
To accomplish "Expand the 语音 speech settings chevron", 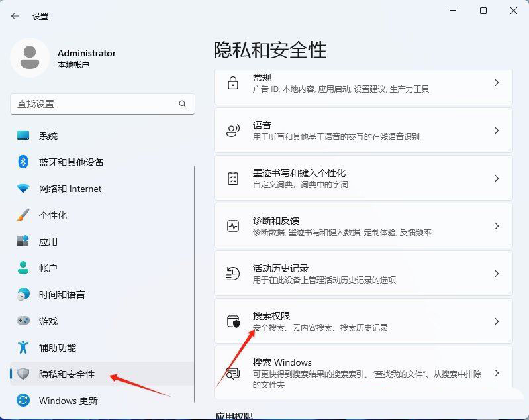I will pos(496,131).
